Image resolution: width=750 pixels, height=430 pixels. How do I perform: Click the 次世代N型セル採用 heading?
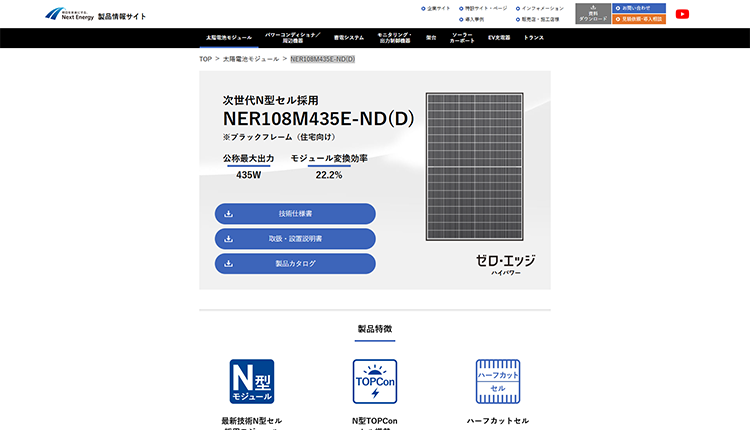coord(271,100)
